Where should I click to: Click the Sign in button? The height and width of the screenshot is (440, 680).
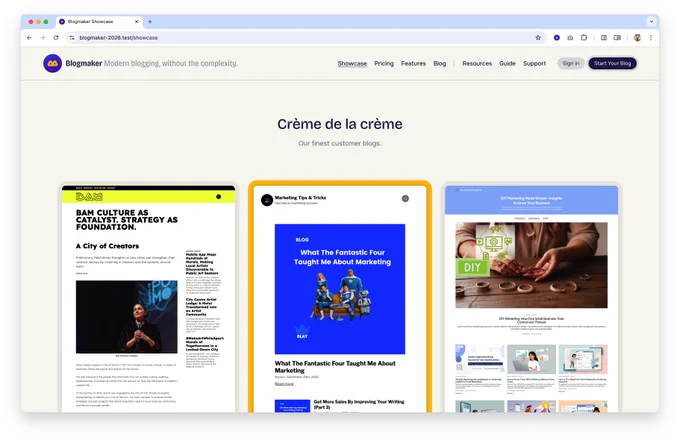[x=571, y=63]
